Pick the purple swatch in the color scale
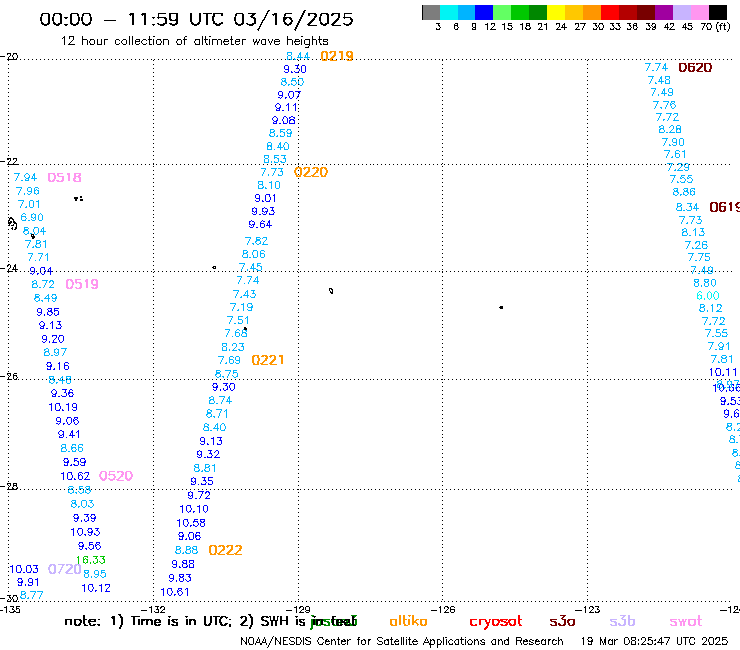The image size is (740, 650). [664, 12]
